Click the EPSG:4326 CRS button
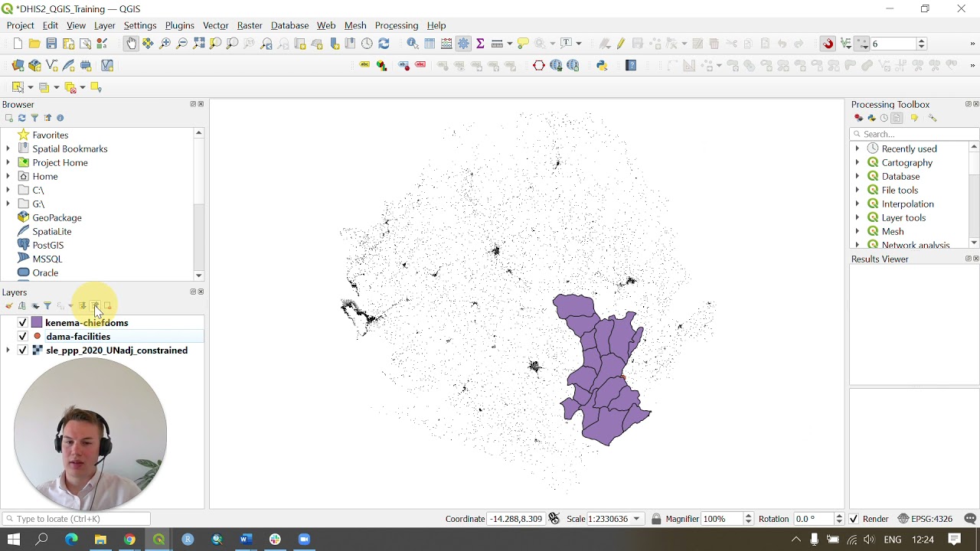Screen dimensions: 980x551 click(925, 519)
